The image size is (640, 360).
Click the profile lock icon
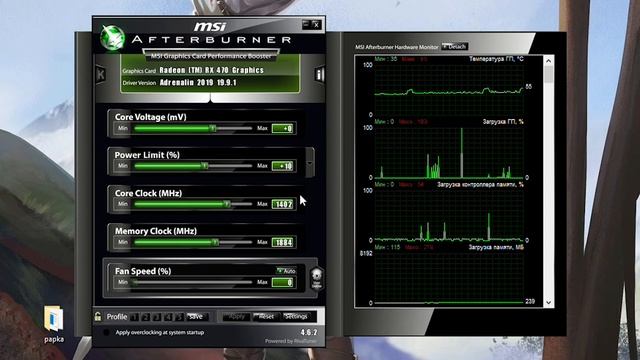(x=98, y=316)
